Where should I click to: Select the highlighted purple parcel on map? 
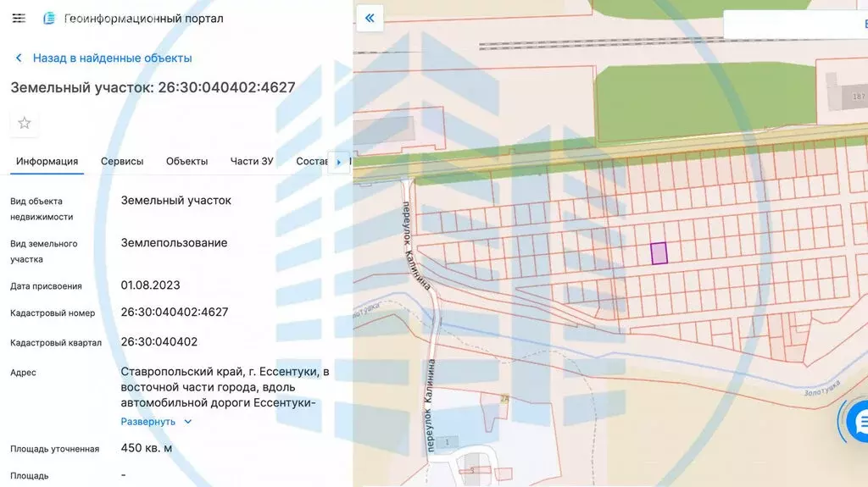point(659,253)
